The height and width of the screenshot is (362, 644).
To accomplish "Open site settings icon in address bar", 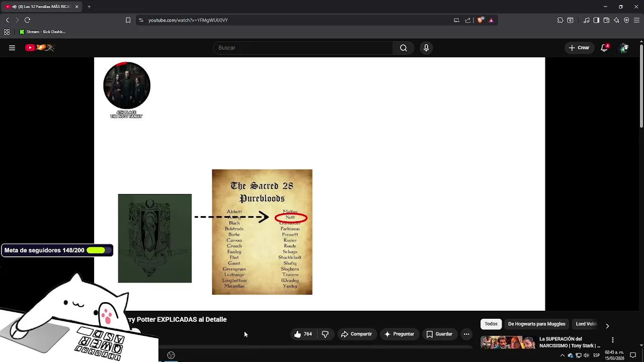I will (x=141, y=20).
